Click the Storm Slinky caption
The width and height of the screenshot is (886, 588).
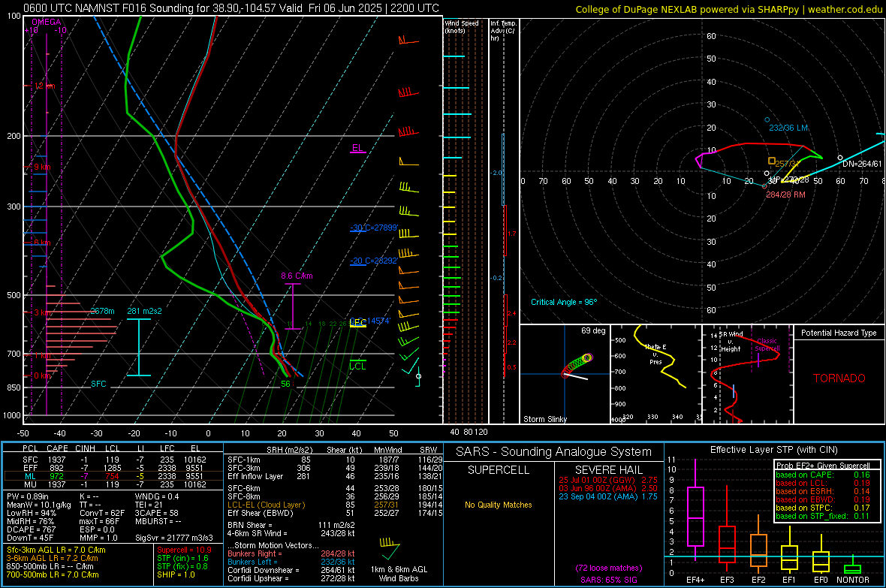544,419
